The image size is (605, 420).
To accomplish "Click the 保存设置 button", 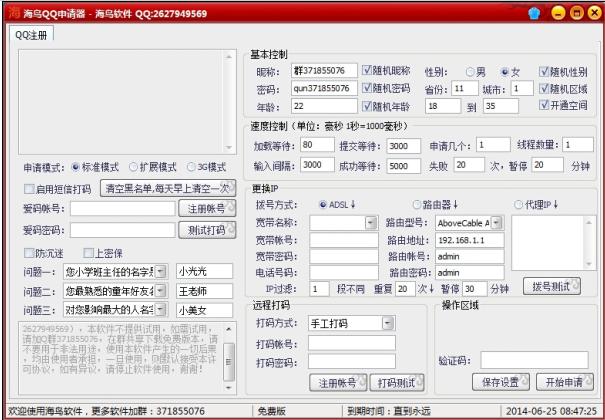I will tap(501, 382).
